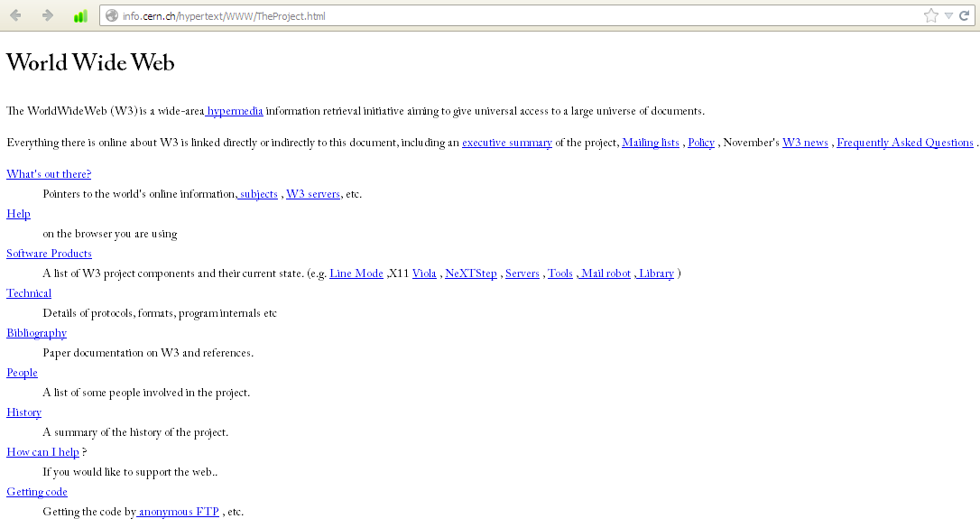Open the W3 news link
Screen dimensions: 980x528
805,143
